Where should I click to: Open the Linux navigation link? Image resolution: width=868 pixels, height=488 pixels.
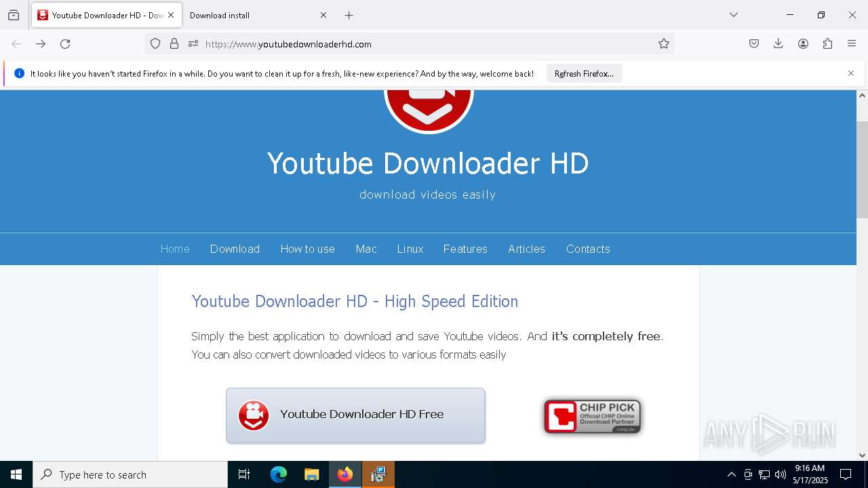tap(410, 249)
